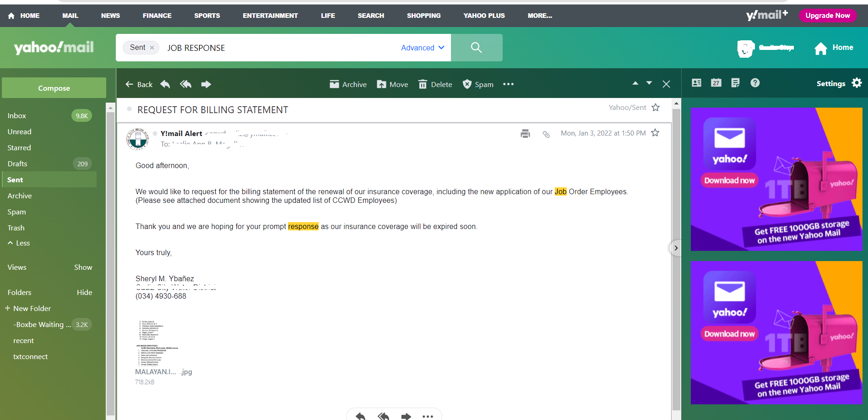Open the Settings gear
Screen dimensions: 868x420
point(857,83)
